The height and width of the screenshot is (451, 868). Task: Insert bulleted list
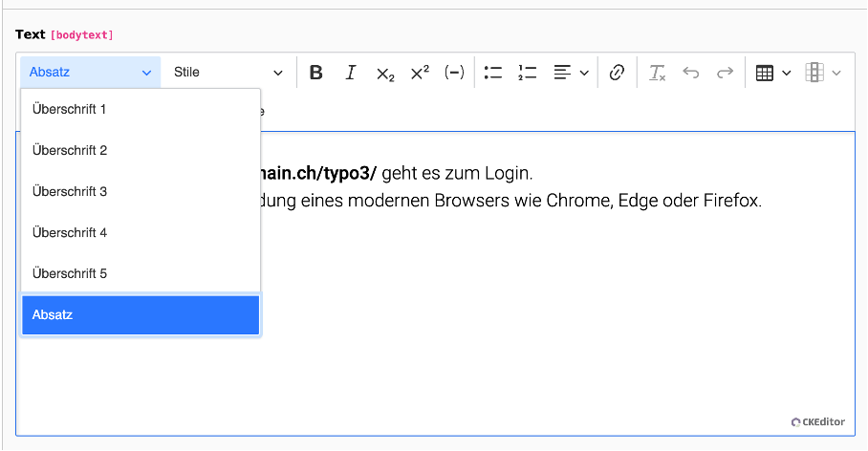493,73
